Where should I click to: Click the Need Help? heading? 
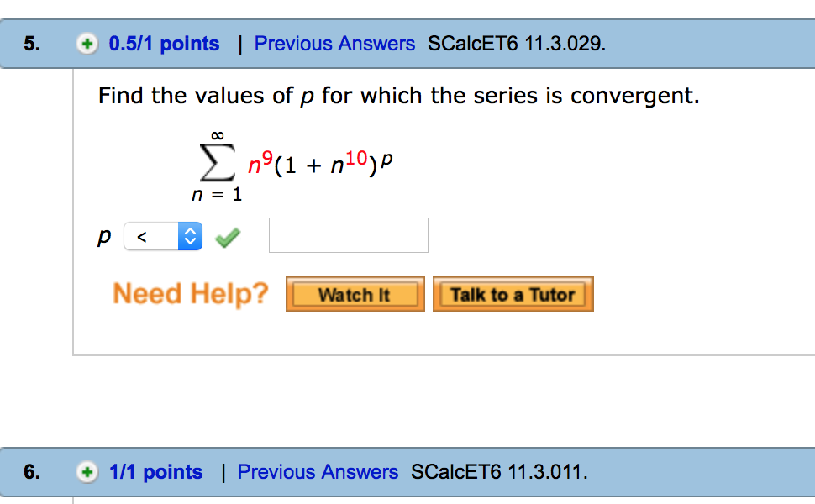click(x=190, y=293)
